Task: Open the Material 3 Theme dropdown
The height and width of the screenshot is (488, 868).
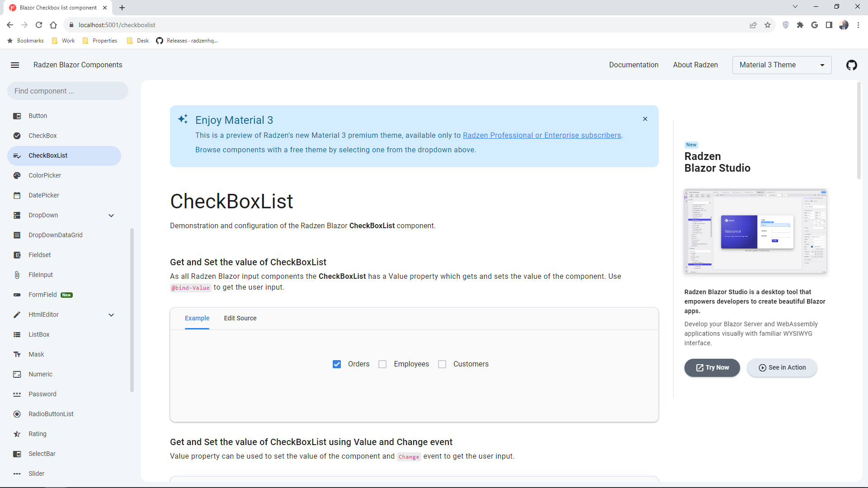Action: 782,65
